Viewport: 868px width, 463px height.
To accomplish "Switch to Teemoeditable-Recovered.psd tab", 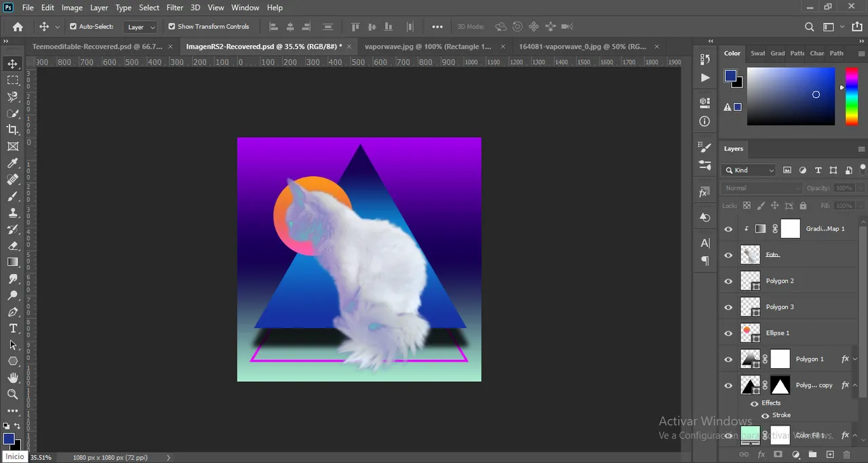I will pos(97,47).
